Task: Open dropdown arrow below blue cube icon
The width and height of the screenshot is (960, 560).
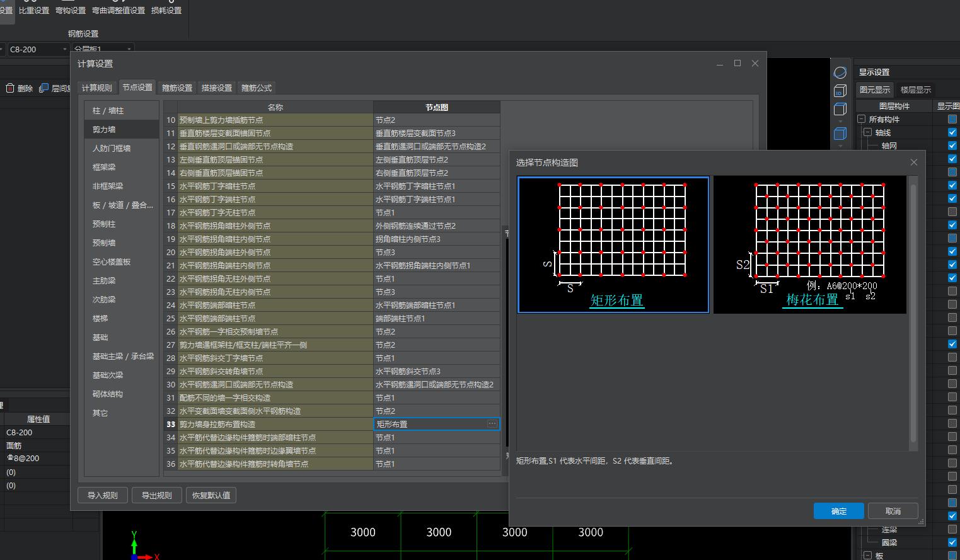Action: pos(840,145)
